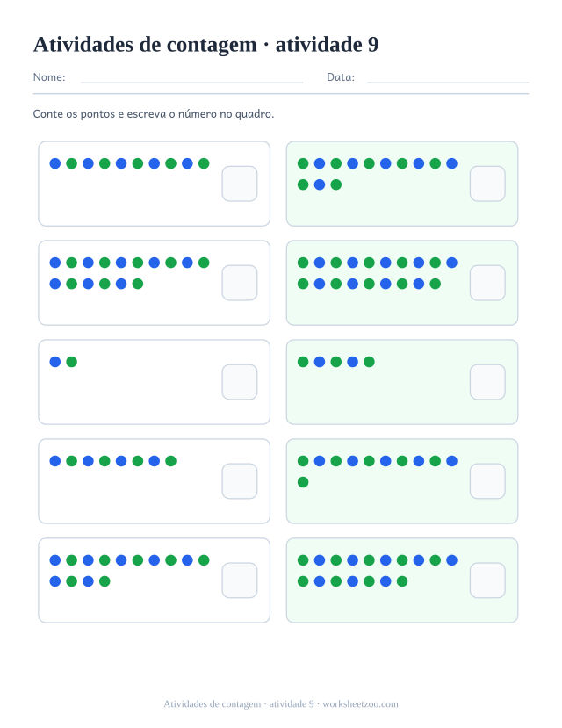Select answer box for nineteen-dot card
This screenshot has width=562, height=728.
(487, 283)
